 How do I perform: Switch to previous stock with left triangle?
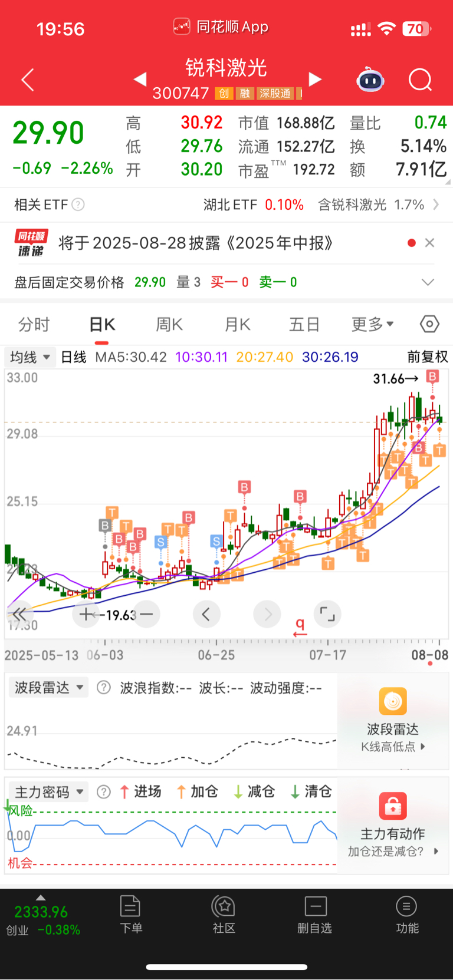click(x=140, y=79)
